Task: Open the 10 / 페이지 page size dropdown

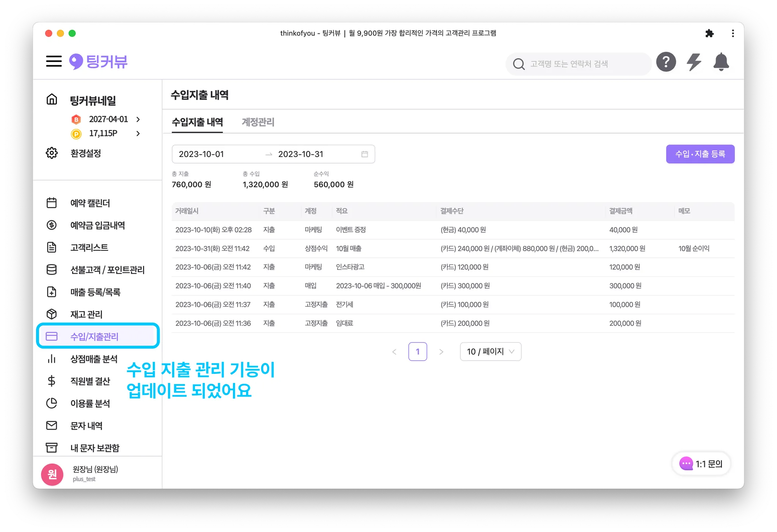Action: point(490,352)
